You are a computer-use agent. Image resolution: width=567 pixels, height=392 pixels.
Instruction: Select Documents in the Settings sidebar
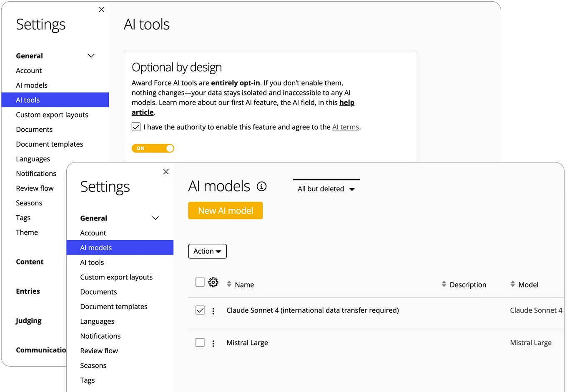pos(98,292)
